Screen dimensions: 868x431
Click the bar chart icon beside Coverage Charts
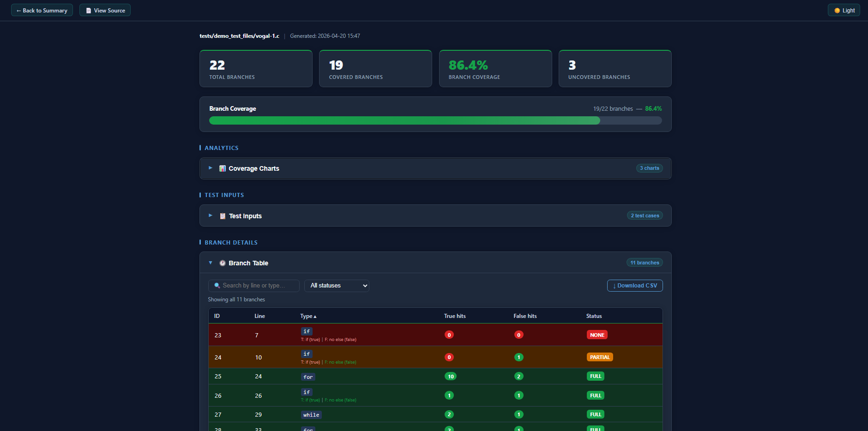[223, 168]
